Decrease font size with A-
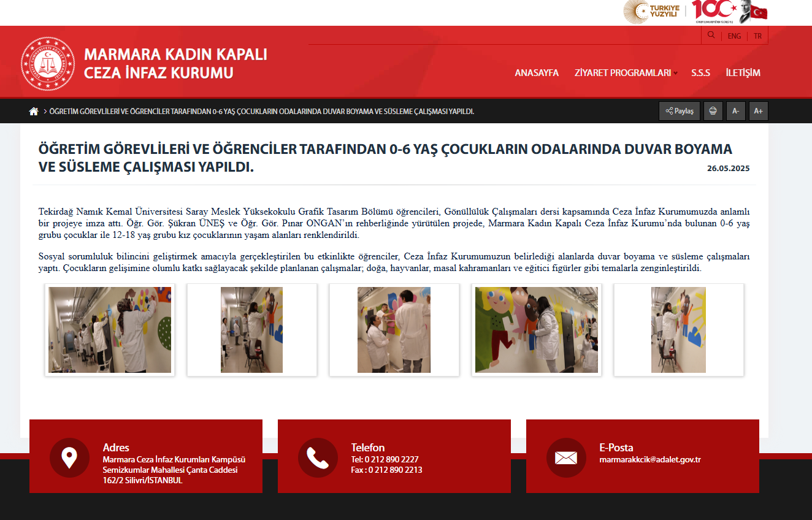The image size is (812, 520). [x=735, y=111]
